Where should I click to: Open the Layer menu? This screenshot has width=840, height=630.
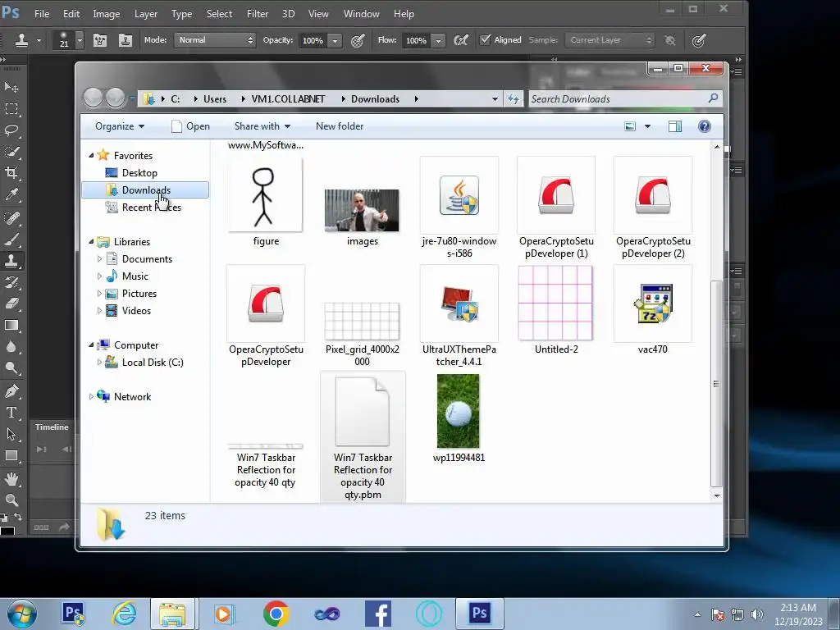coord(146,14)
